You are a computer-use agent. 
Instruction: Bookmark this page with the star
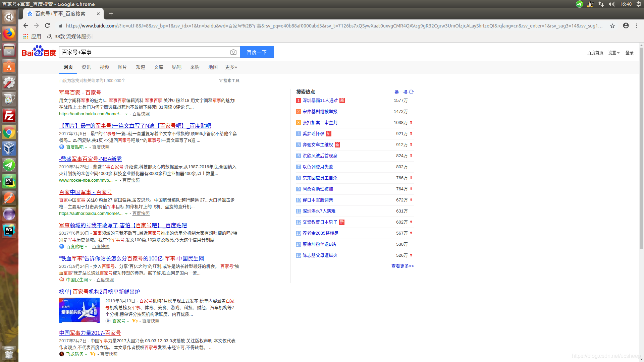click(x=612, y=26)
